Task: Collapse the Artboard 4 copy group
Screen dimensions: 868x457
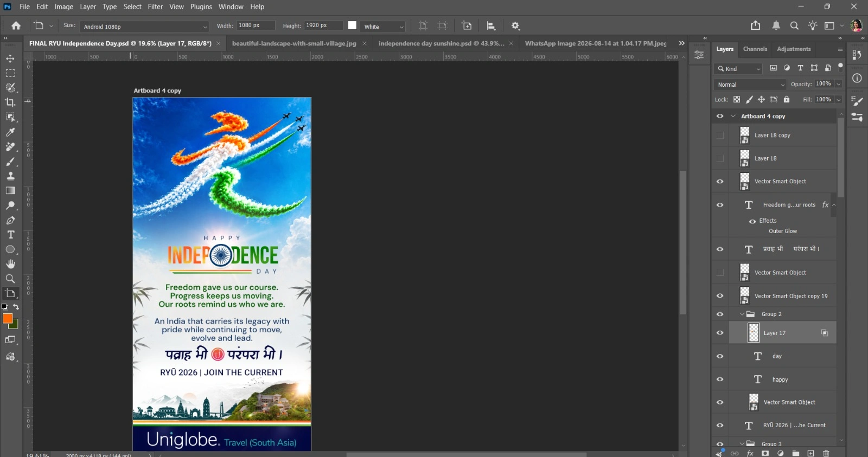Action: click(733, 116)
